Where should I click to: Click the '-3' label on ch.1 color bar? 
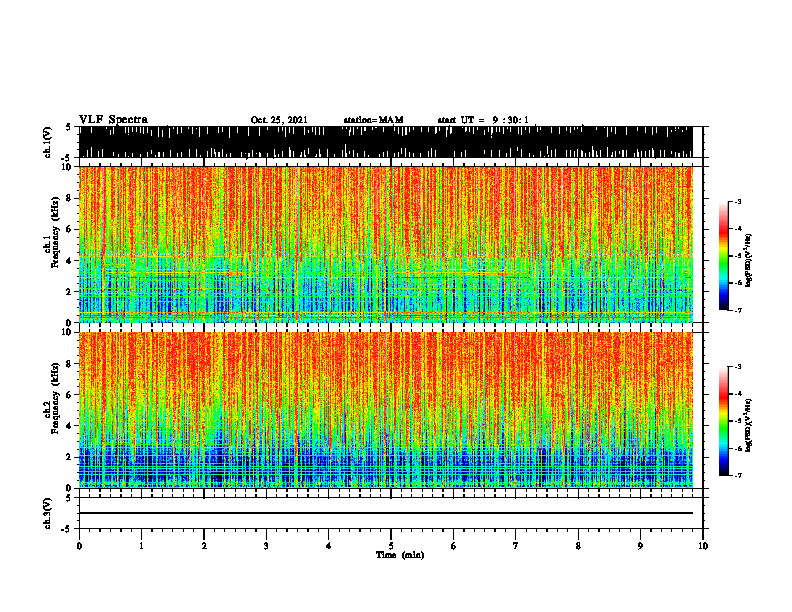tap(737, 202)
